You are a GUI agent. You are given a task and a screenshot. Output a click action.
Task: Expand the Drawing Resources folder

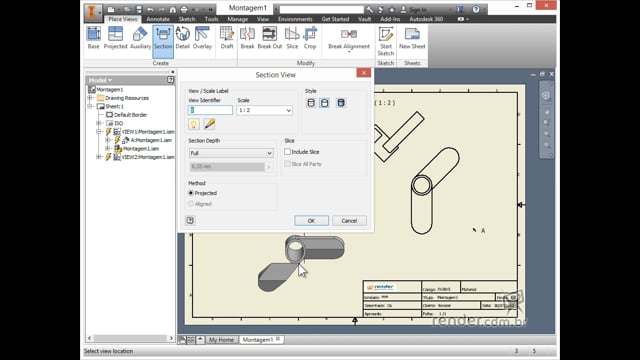90,98
